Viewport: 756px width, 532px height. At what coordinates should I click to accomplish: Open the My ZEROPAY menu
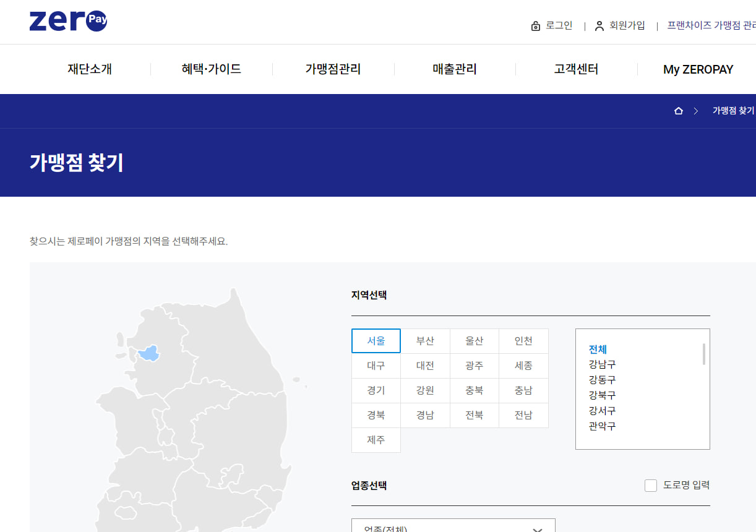pyautogui.click(x=698, y=69)
